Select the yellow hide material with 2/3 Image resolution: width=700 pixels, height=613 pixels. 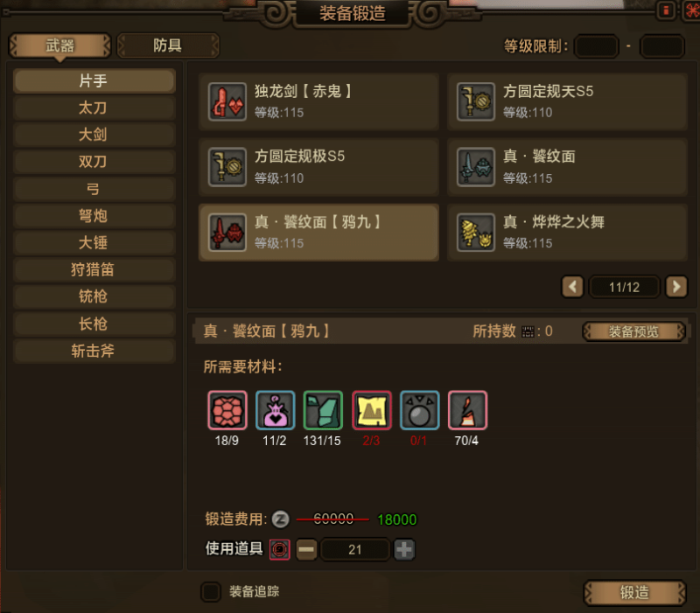tap(372, 410)
